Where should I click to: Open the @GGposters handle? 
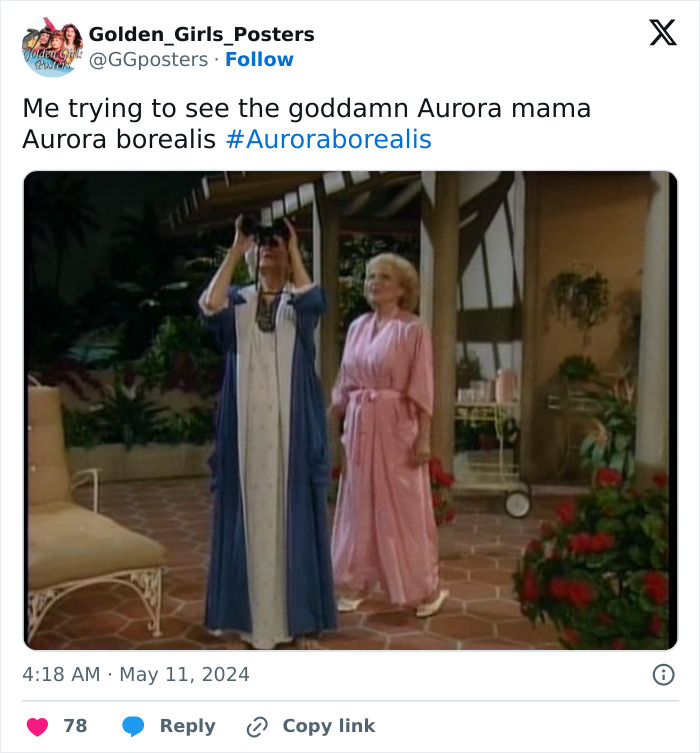(x=148, y=60)
